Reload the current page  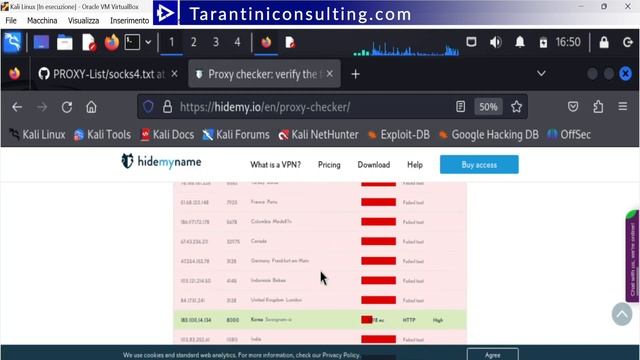tap(67, 107)
